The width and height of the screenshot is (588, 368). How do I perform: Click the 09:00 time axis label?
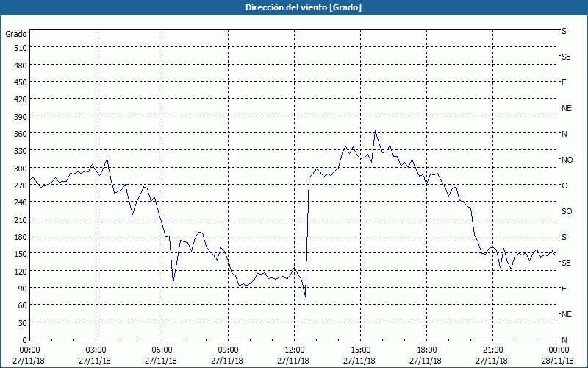point(228,350)
